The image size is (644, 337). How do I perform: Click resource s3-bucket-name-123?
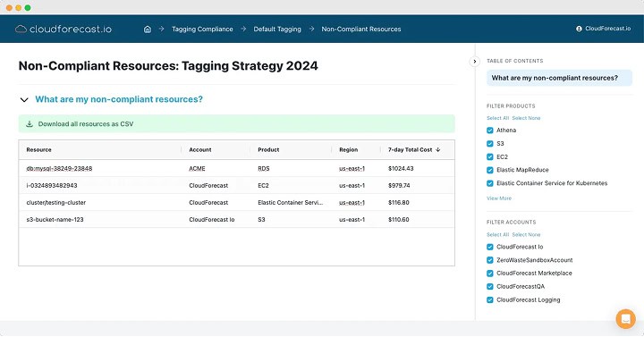pyautogui.click(x=55, y=220)
